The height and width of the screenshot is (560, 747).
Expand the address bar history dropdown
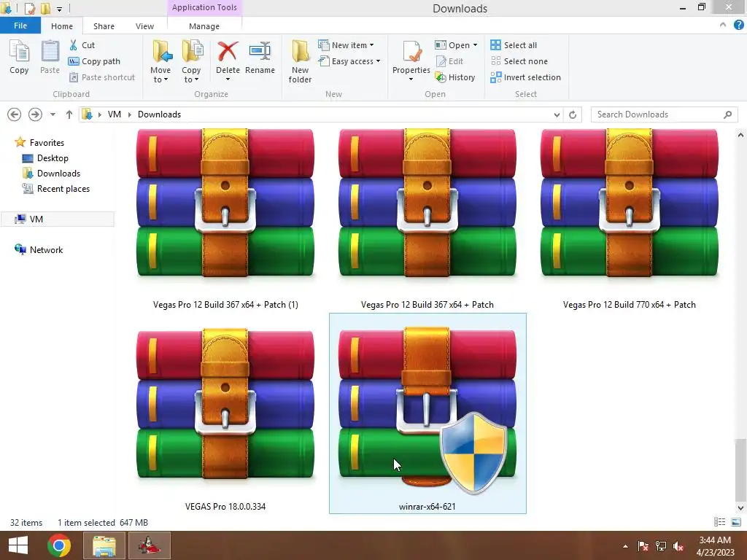(557, 114)
